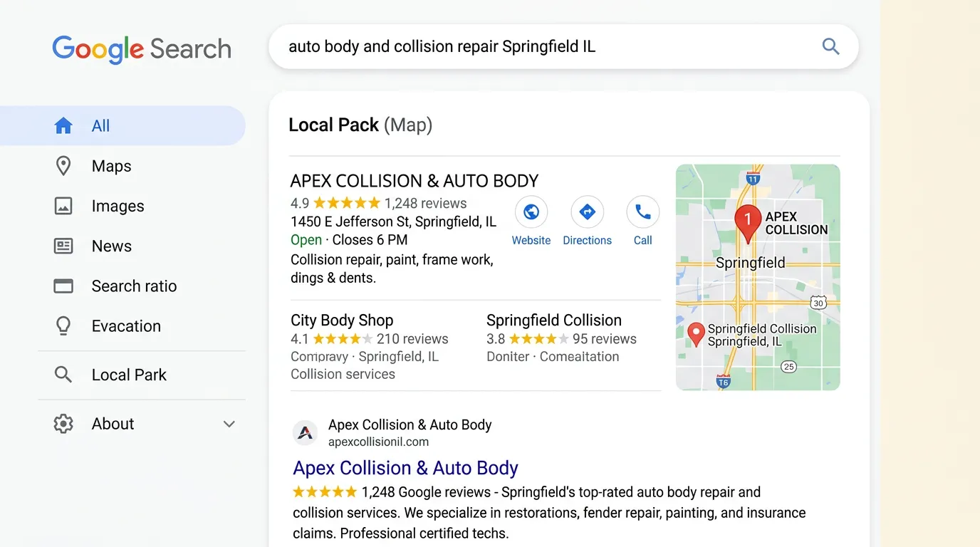
Task: Click the five-star rating in organic result
Action: coord(325,492)
